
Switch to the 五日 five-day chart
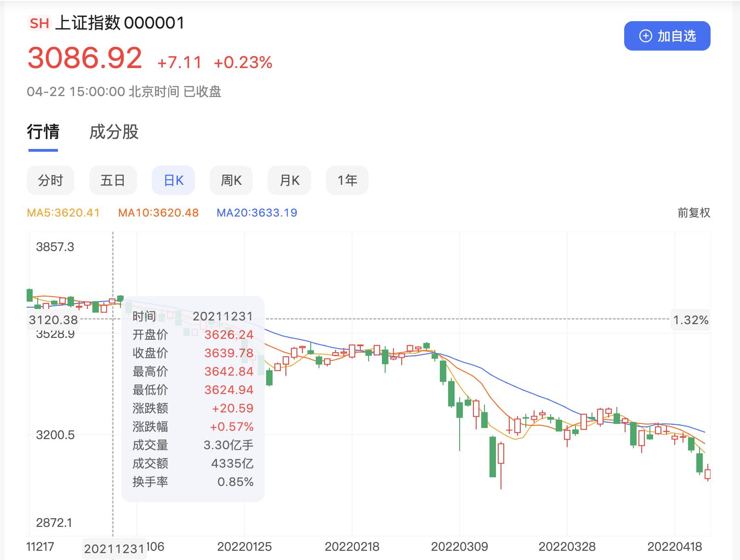113,180
